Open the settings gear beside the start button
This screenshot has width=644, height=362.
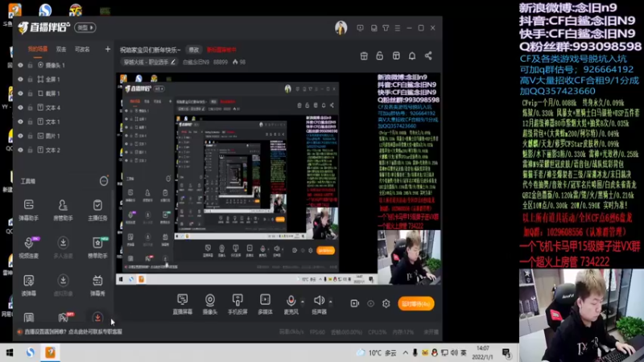(x=386, y=303)
